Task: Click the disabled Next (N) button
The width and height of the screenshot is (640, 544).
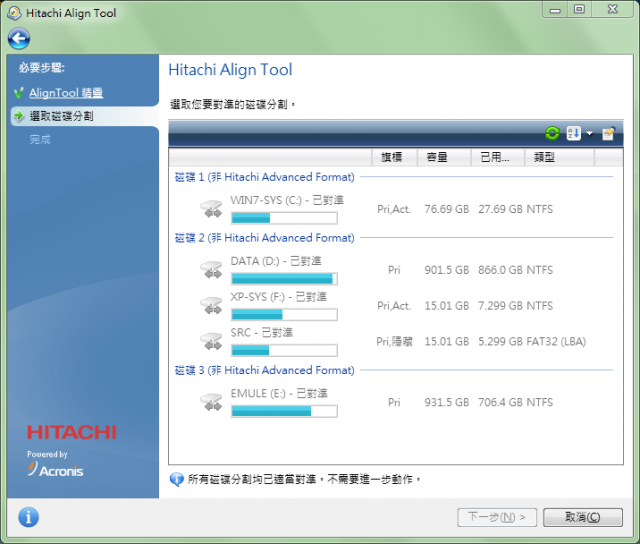Action: point(497,517)
